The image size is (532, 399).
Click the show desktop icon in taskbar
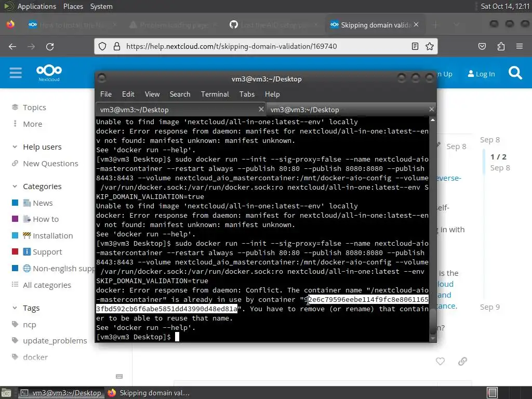click(6, 393)
